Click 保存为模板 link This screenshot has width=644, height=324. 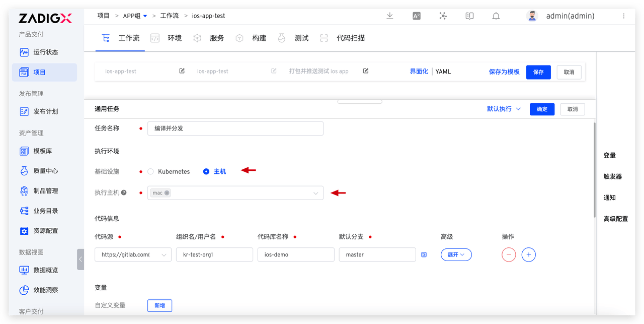(x=504, y=72)
